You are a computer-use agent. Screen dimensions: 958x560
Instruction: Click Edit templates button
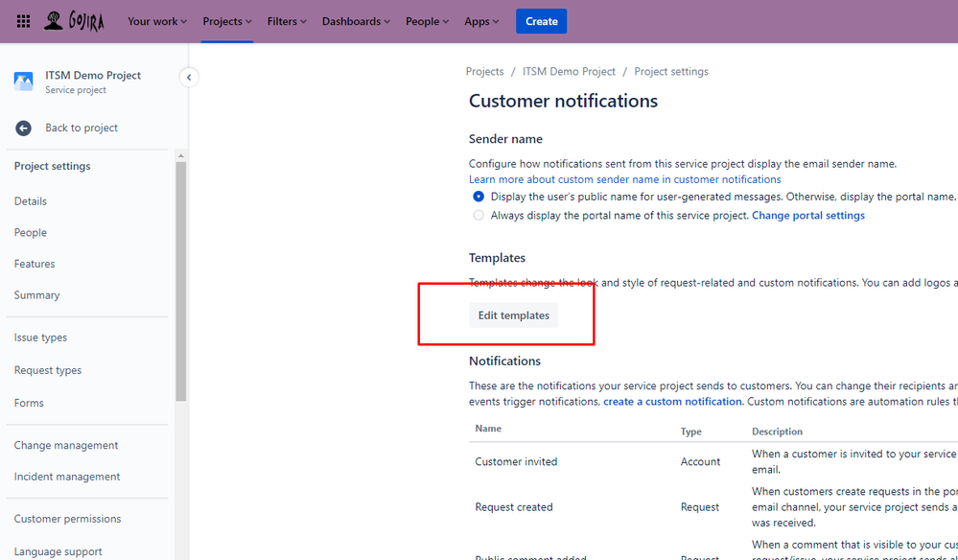514,315
